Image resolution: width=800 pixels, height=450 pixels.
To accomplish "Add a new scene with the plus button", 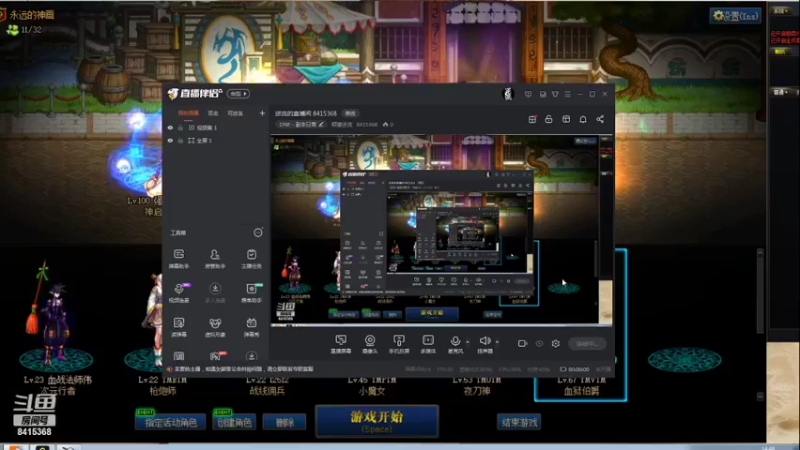I will tap(262, 113).
